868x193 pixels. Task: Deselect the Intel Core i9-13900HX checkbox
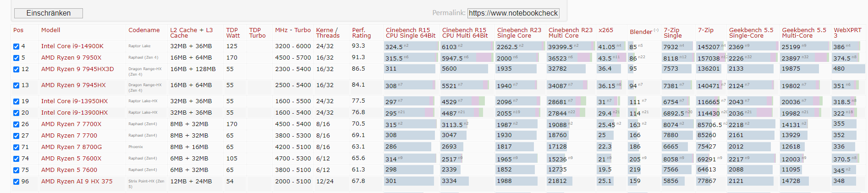pyautogui.click(x=16, y=113)
